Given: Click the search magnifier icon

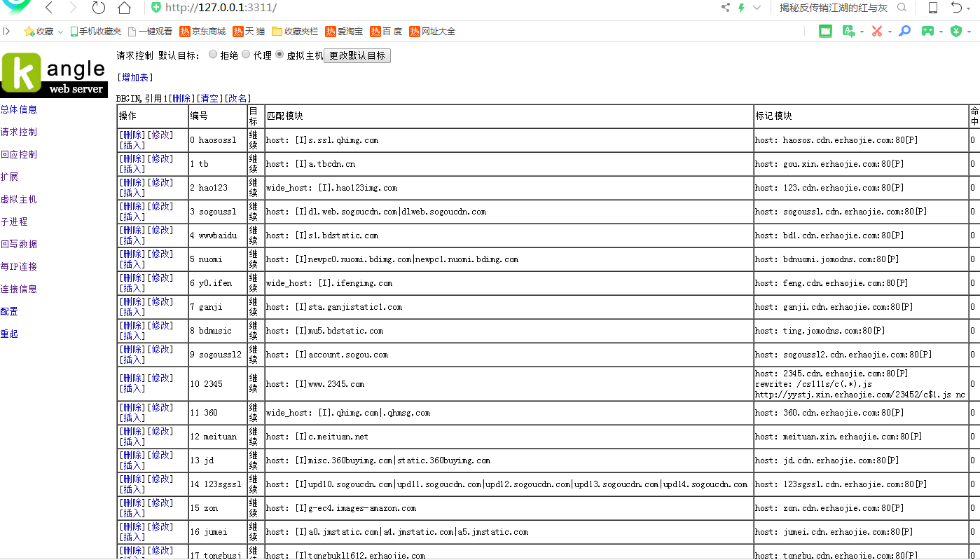Looking at the screenshot, I should 902,8.
